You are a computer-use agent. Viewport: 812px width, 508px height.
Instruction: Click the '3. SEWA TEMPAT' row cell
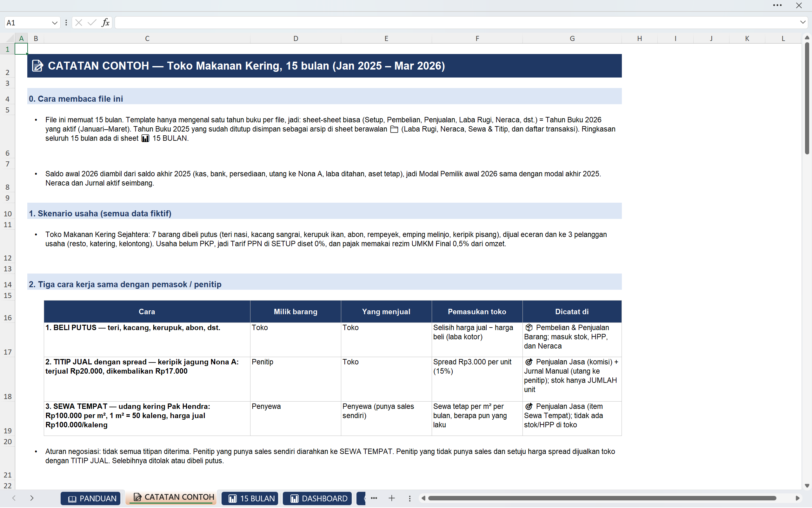pos(147,418)
